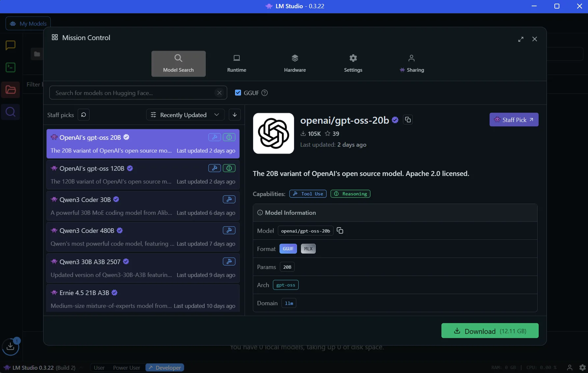
Task: Open the Chat sidebar icon
Action: [11, 45]
